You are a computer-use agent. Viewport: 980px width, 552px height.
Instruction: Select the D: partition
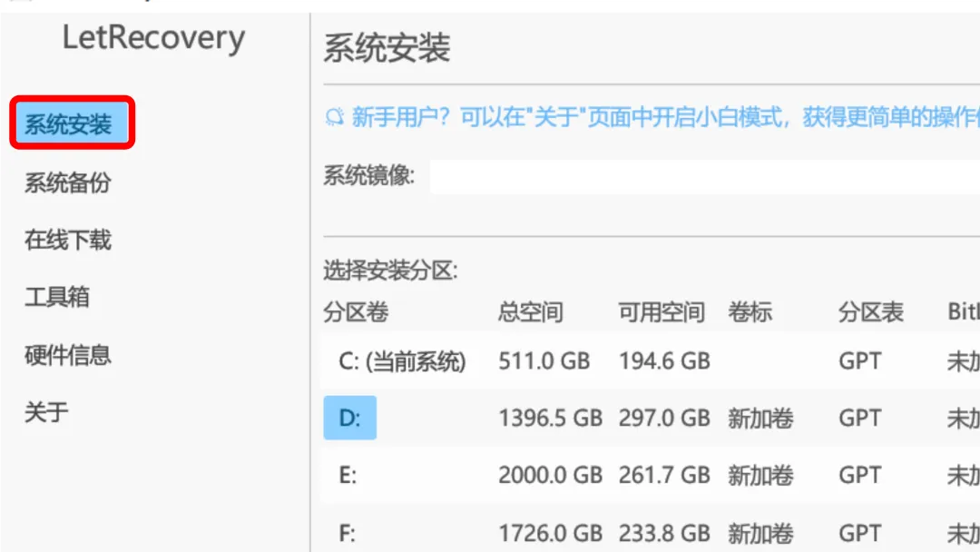pyautogui.click(x=350, y=419)
